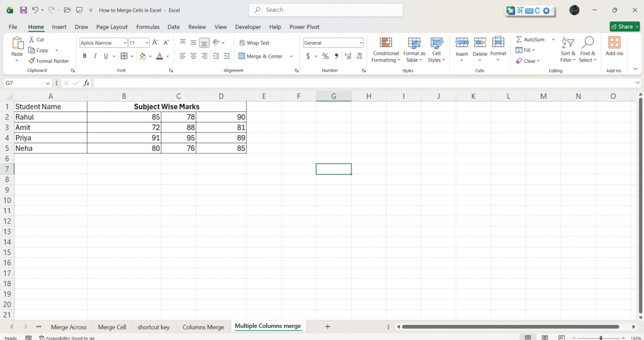
Task: Expand the AutoSum dropdown arrow
Action: point(553,40)
